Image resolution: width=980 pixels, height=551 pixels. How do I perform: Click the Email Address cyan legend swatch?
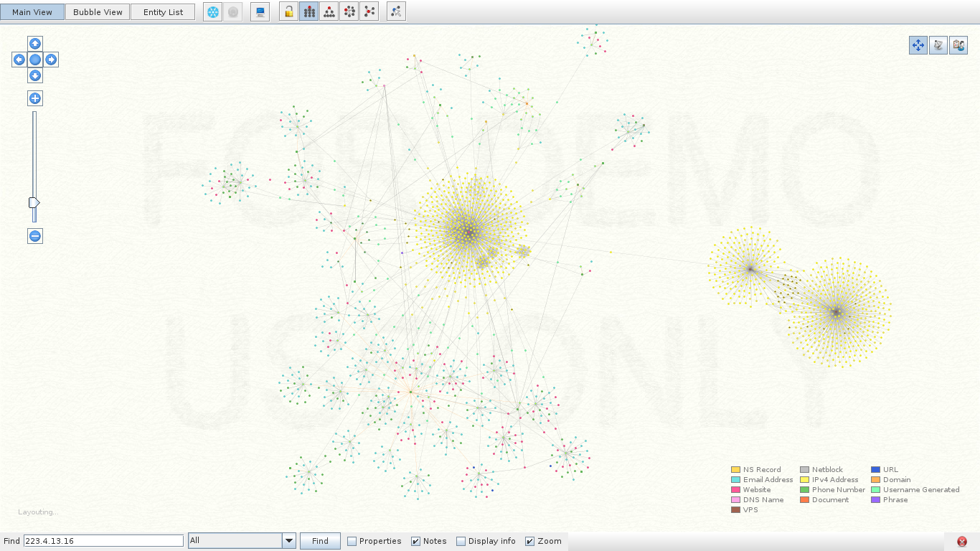tap(735, 480)
